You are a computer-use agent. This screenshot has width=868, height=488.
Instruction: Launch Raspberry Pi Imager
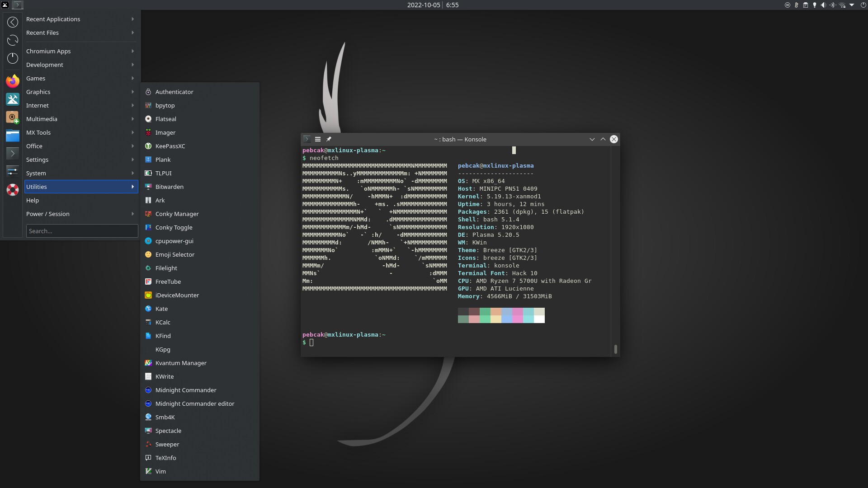point(200,132)
